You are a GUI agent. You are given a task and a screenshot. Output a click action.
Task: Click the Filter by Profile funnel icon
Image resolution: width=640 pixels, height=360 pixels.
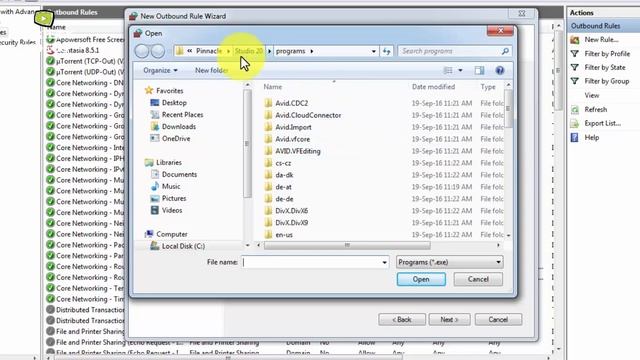[x=575, y=53]
